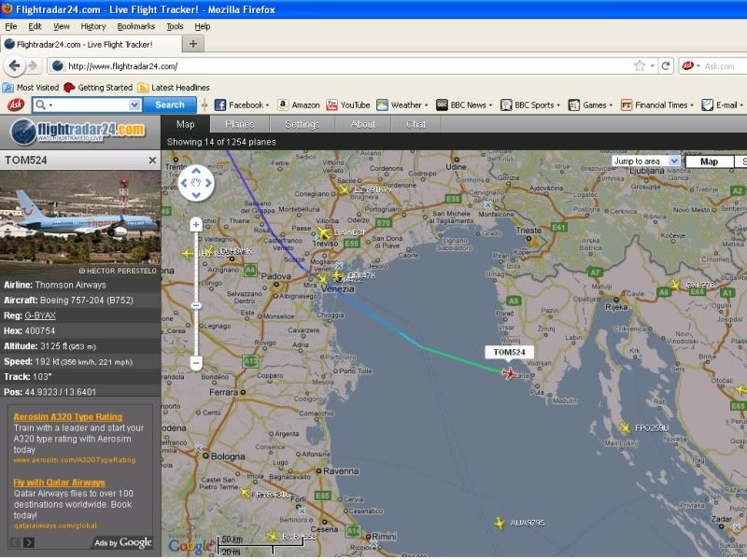This screenshot has height=560, width=747.
Task: Open the Games toolbar shortcut
Action: click(x=590, y=105)
